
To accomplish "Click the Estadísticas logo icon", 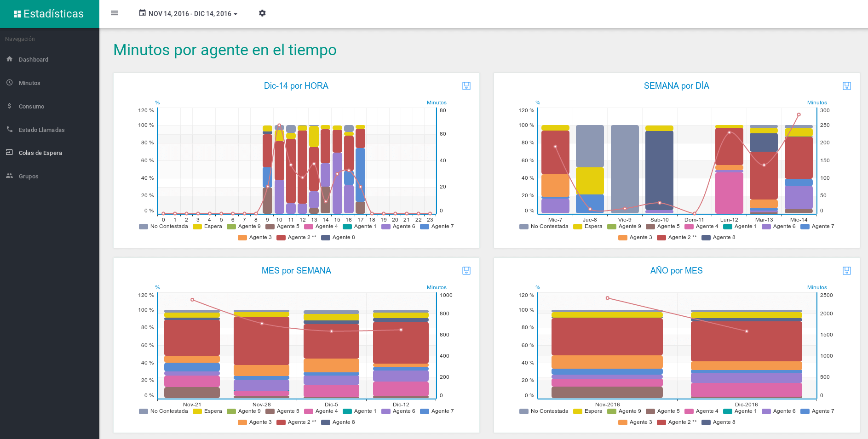I will tap(17, 14).
